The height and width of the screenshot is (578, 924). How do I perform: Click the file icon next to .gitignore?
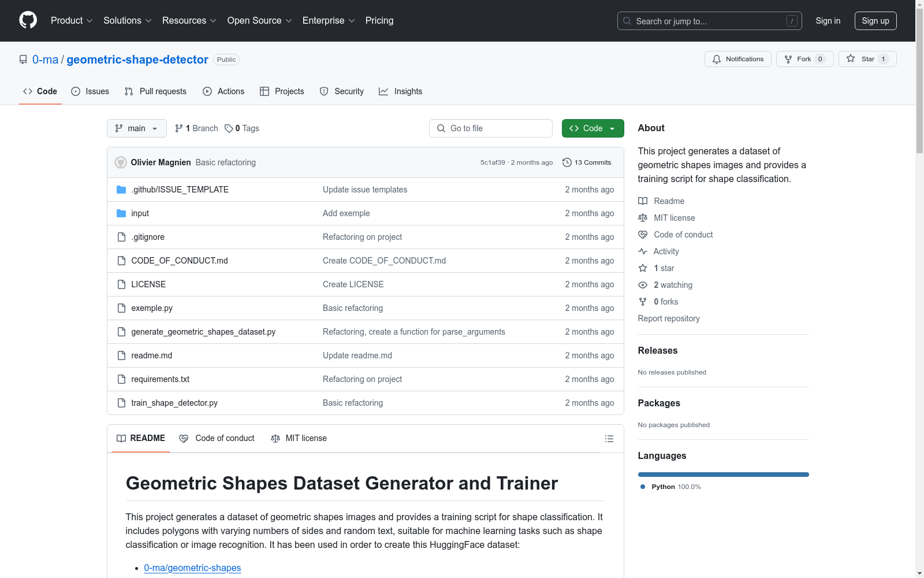pyautogui.click(x=121, y=237)
